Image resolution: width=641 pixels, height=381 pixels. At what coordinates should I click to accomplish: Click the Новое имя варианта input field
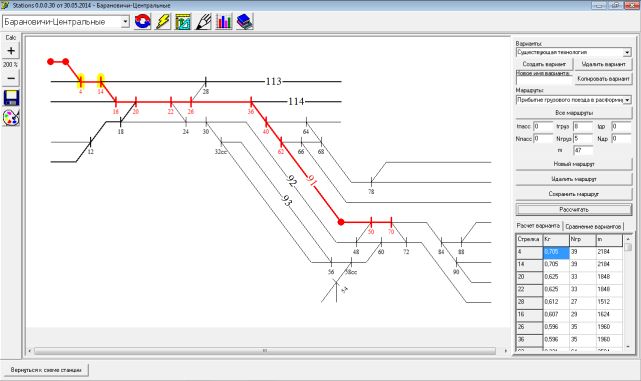tap(544, 81)
